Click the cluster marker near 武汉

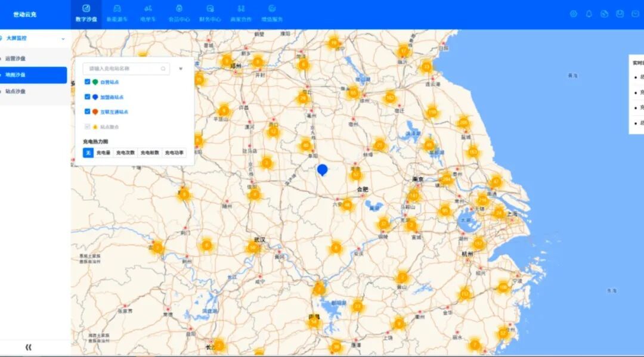tap(254, 247)
